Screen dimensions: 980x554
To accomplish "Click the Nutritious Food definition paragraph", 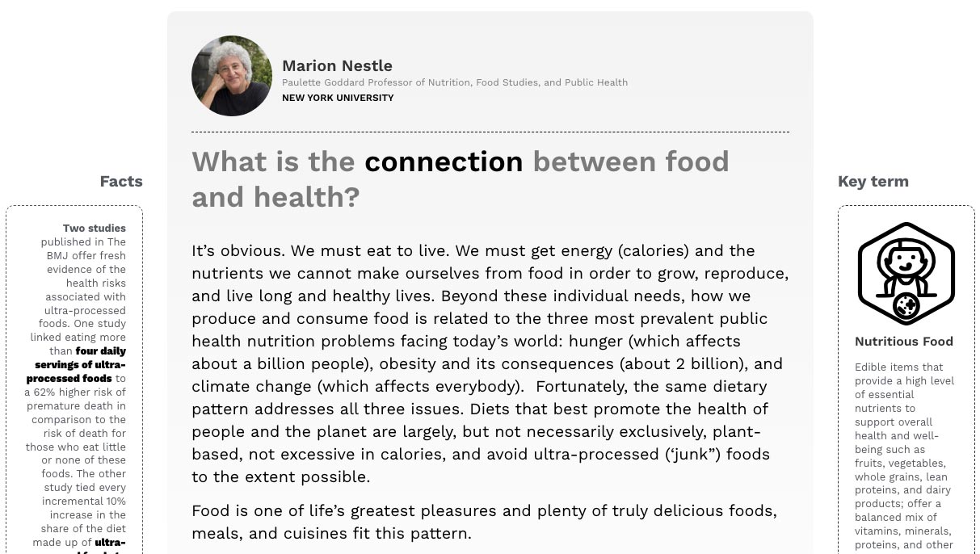I will tap(904, 456).
